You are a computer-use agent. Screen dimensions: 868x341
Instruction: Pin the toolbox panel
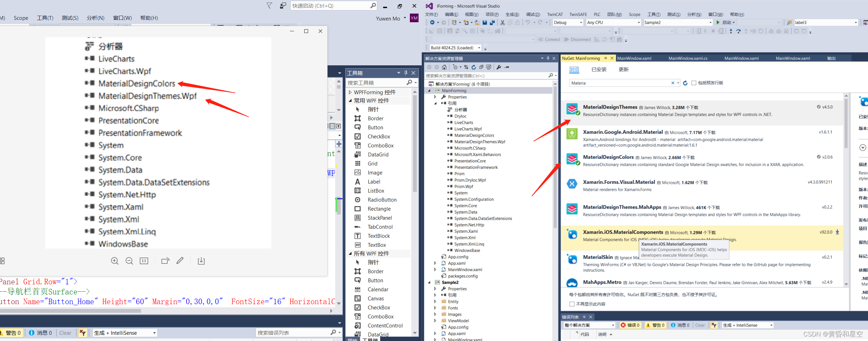tap(406, 73)
